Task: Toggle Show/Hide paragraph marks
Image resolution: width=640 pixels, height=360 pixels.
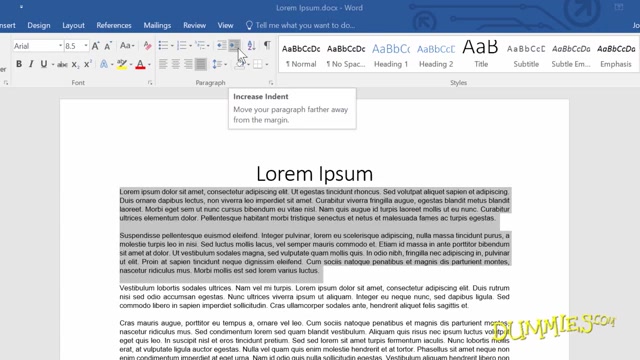Action: [267, 45]
